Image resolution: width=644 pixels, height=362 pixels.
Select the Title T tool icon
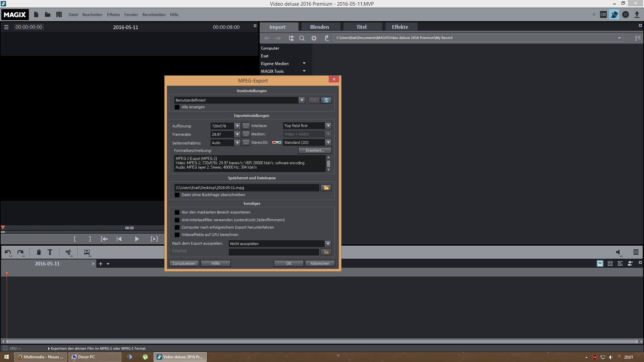(x=50, y=252)
